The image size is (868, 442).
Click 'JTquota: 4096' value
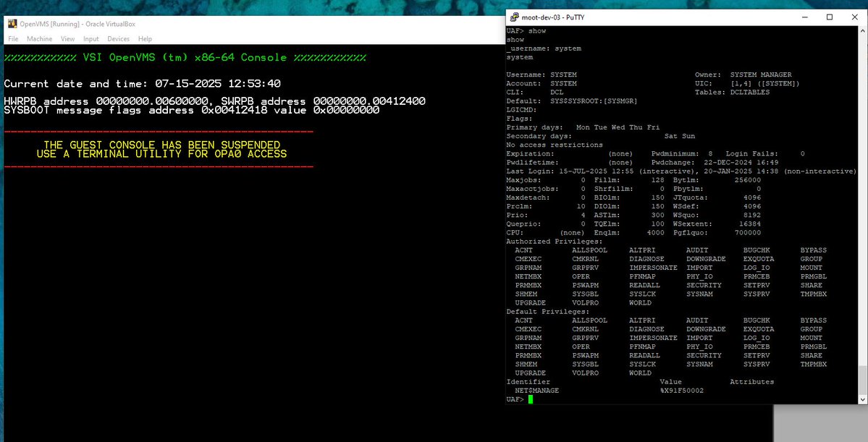coord(717,198)
